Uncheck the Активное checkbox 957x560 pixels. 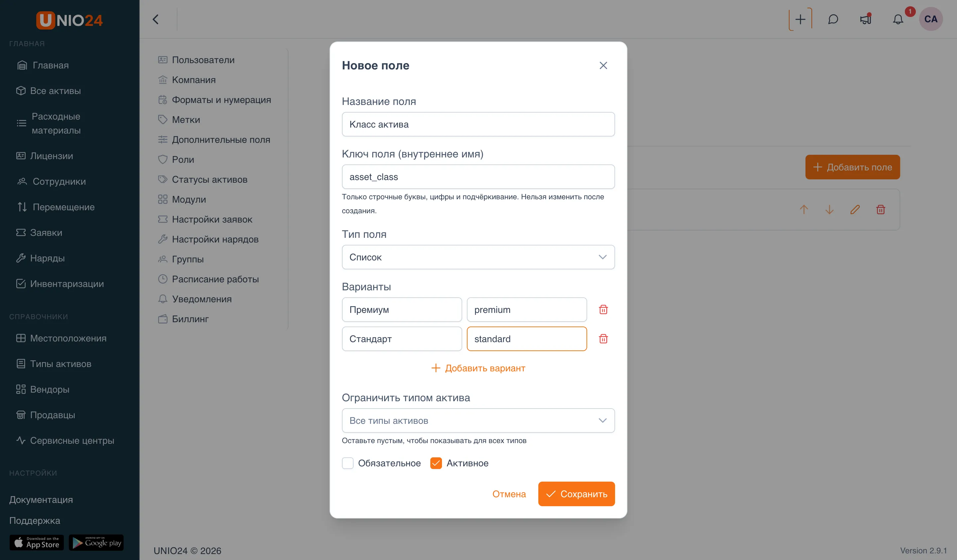pyautogui.click(x=436, y=463)
